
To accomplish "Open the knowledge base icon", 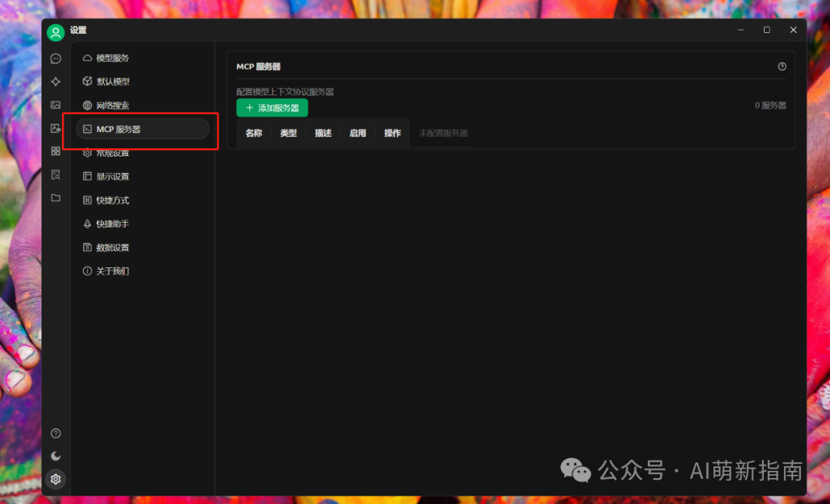I will coord(55,174).
